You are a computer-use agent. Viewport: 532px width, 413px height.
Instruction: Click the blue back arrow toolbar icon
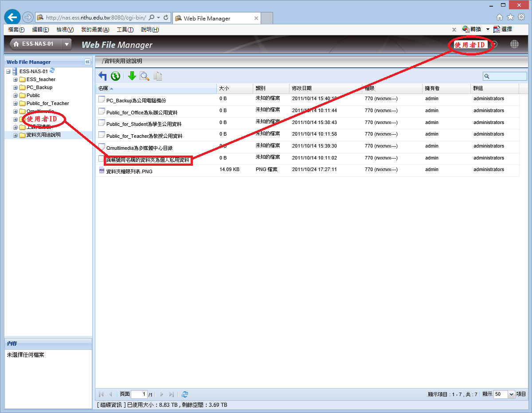coord(103,76)
